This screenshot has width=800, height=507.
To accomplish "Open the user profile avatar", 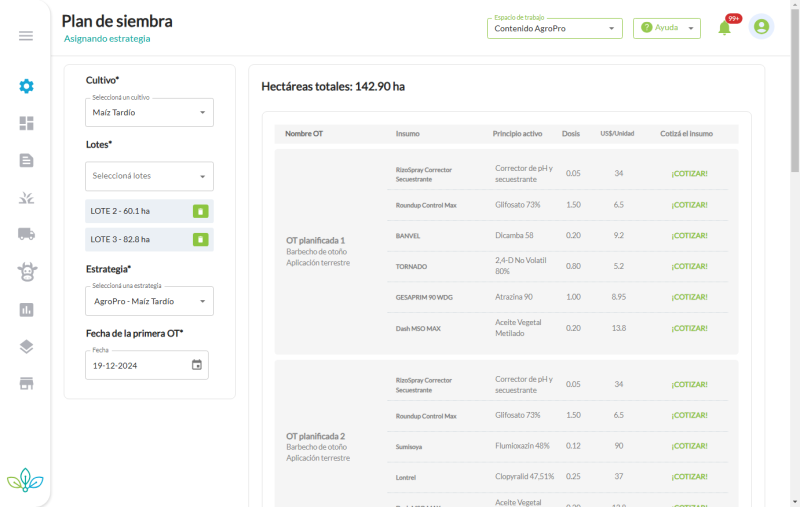I will coord(761,27).
